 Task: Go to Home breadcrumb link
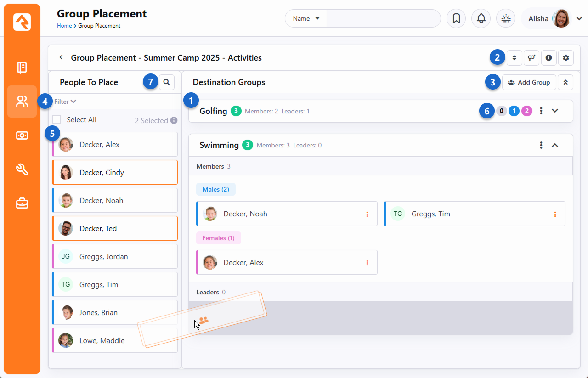click(x=64, y=26)
